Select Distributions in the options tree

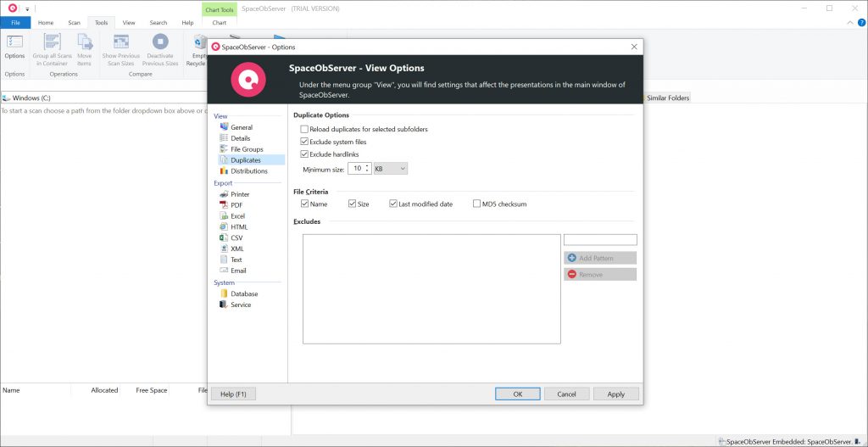tap(249, 171)
